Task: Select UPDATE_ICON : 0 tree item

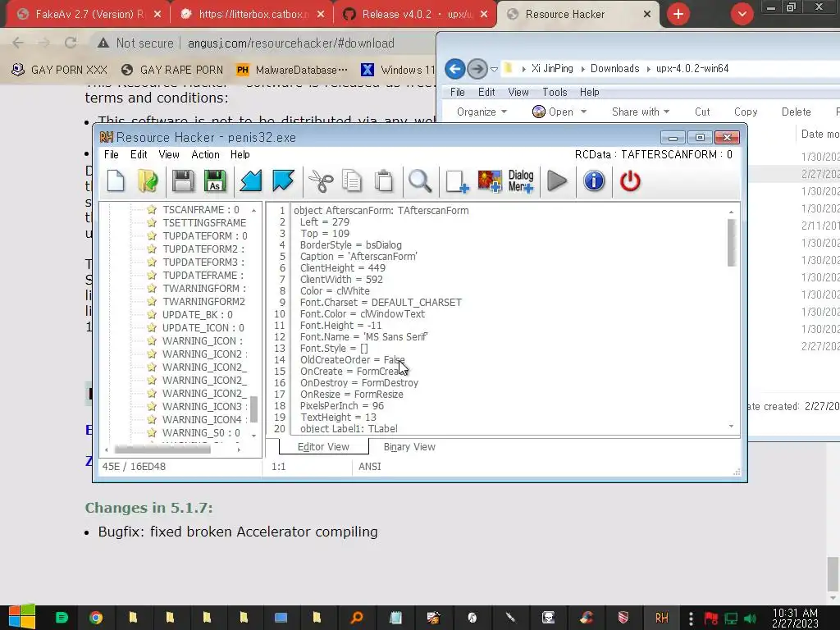Action: click(x=203, y=328)
